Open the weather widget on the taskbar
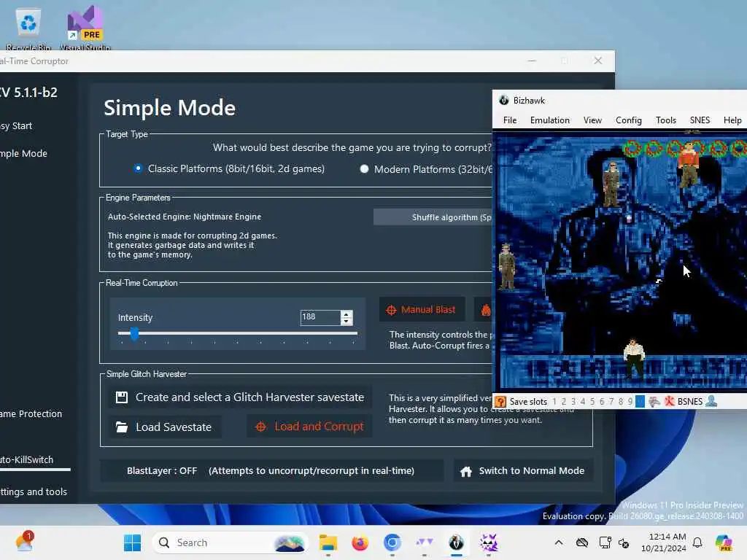Screen dimensions: 747x560 coord(24,542)
